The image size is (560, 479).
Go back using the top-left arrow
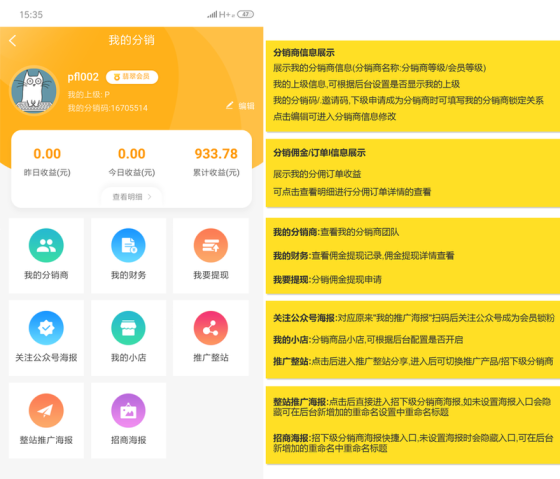(12, 41)
